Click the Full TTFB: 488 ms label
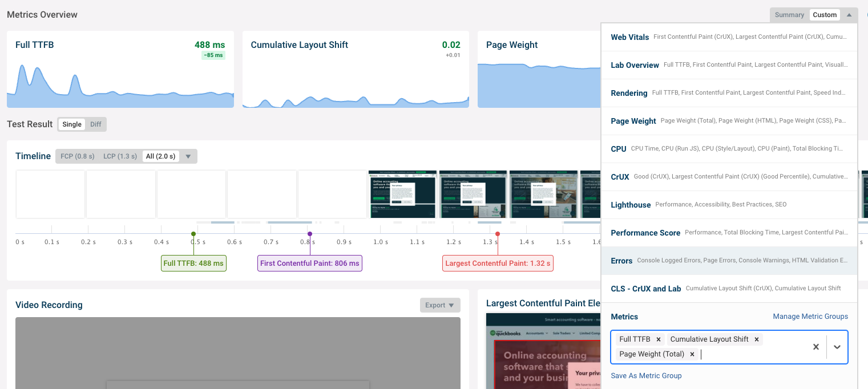868x389 pixels. coord(193,264)
